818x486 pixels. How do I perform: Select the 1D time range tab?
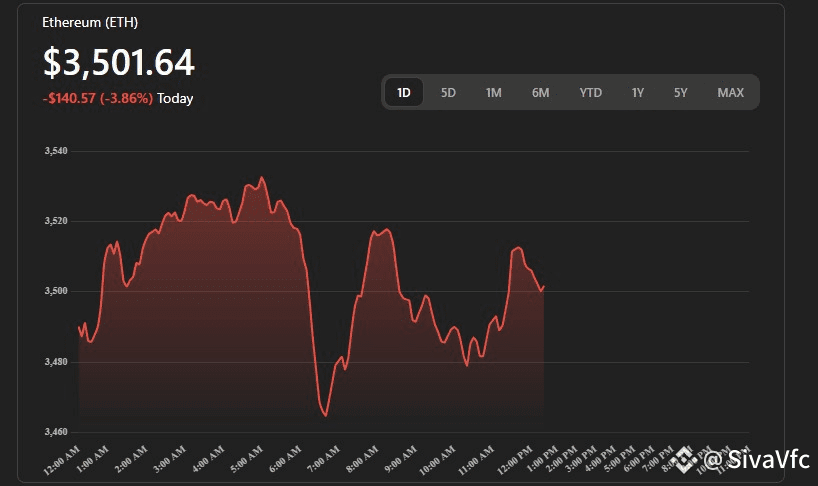tap(404, 92)
